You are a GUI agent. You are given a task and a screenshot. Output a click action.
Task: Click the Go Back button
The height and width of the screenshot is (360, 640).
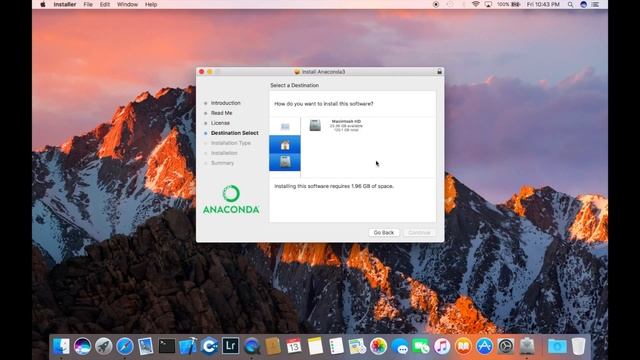click(384, 233)
